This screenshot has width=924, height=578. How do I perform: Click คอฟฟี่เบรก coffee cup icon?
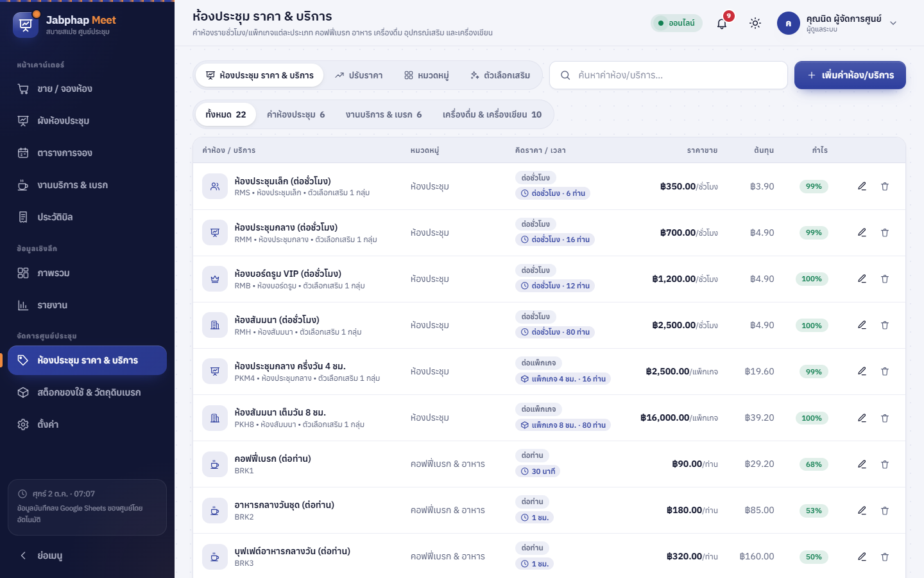tap(215, 464)
